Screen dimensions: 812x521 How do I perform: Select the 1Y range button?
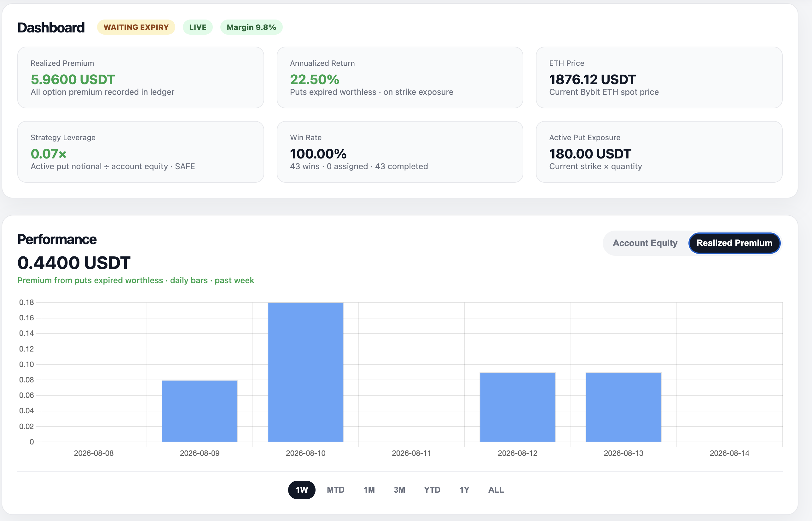pyautogui.click(x=464, y=490)
